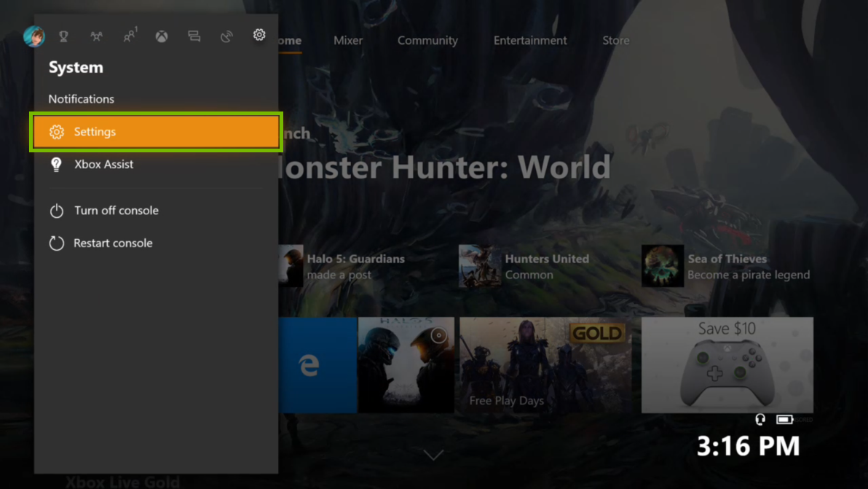Click the headset icon near the clock

click(760, 420)
